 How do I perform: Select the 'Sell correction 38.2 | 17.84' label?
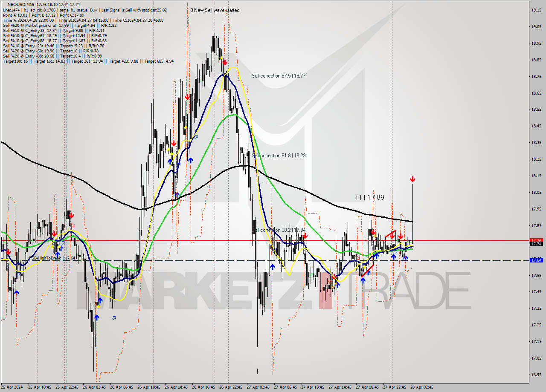coord(278,230)
